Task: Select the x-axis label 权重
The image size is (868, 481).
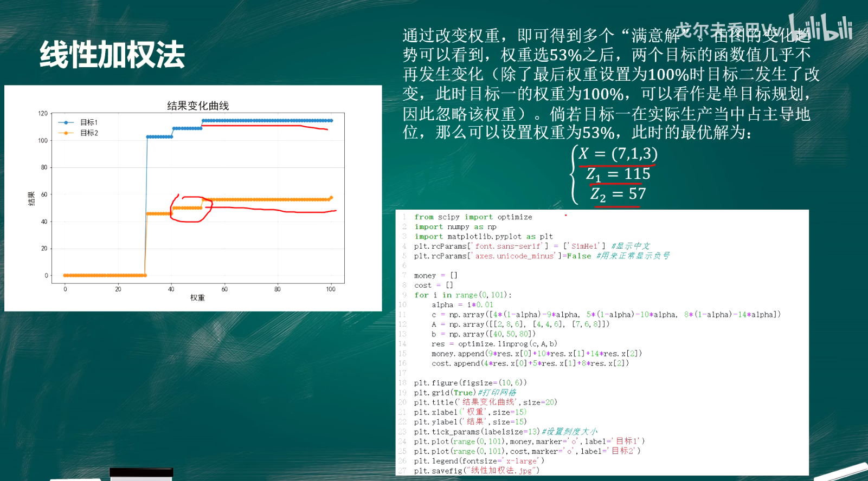Action: 197,297
